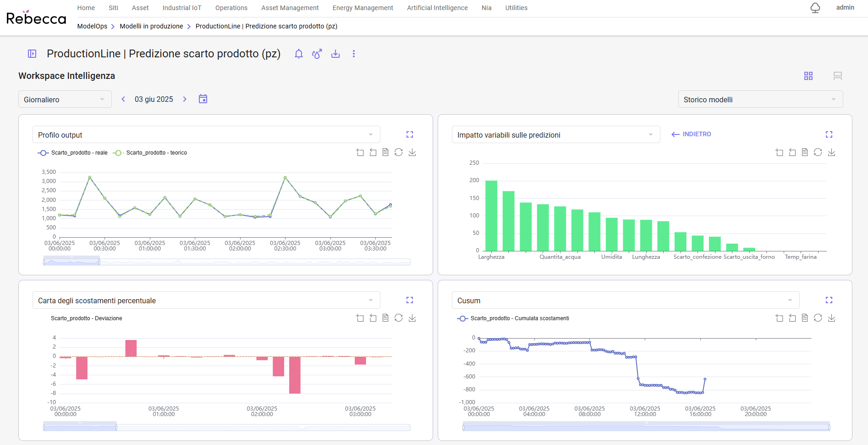Hide Scarto_prodotto - teorico legend series
This screenshot has height=445, width=868.
(150, 153)
